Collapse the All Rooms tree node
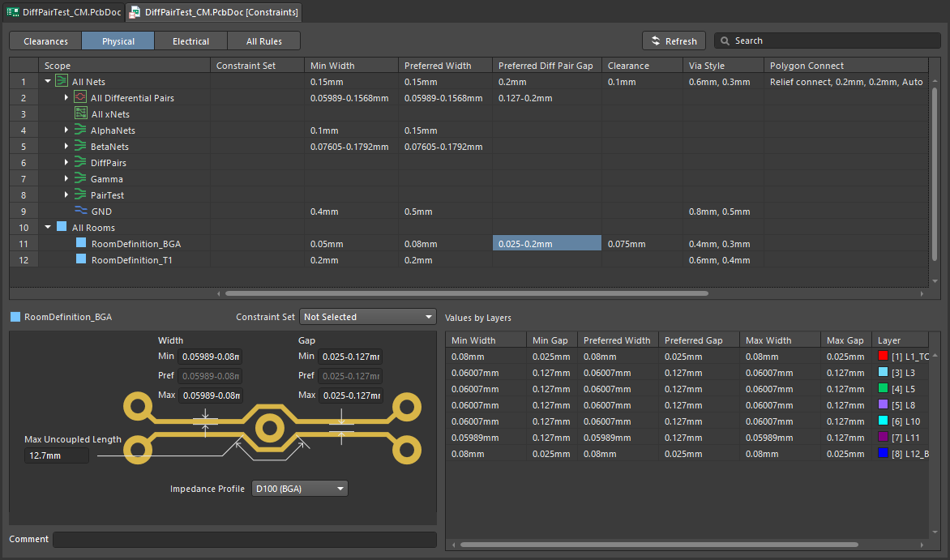The width and height of the screenshot is (950, 560). pyautogui.click(x=48, y=227)
